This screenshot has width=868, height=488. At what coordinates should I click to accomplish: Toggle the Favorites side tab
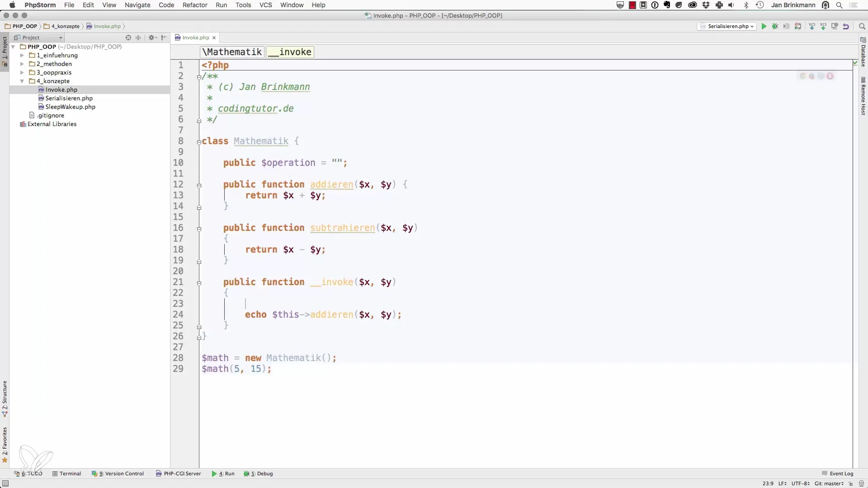pyautogui.click(x=5, y=445)
